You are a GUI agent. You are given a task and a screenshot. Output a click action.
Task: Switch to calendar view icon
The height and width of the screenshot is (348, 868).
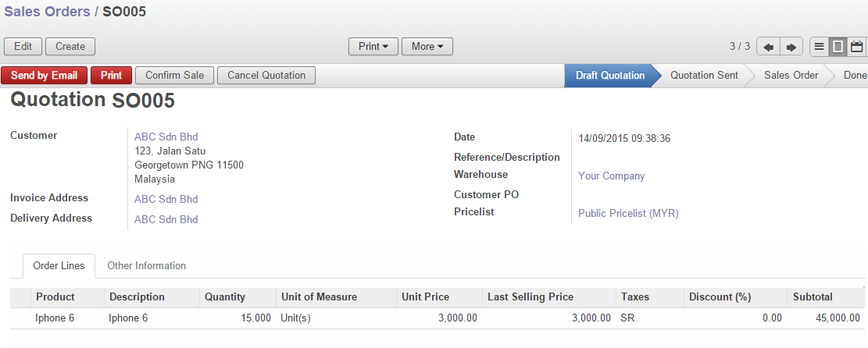tap(856, 47)
